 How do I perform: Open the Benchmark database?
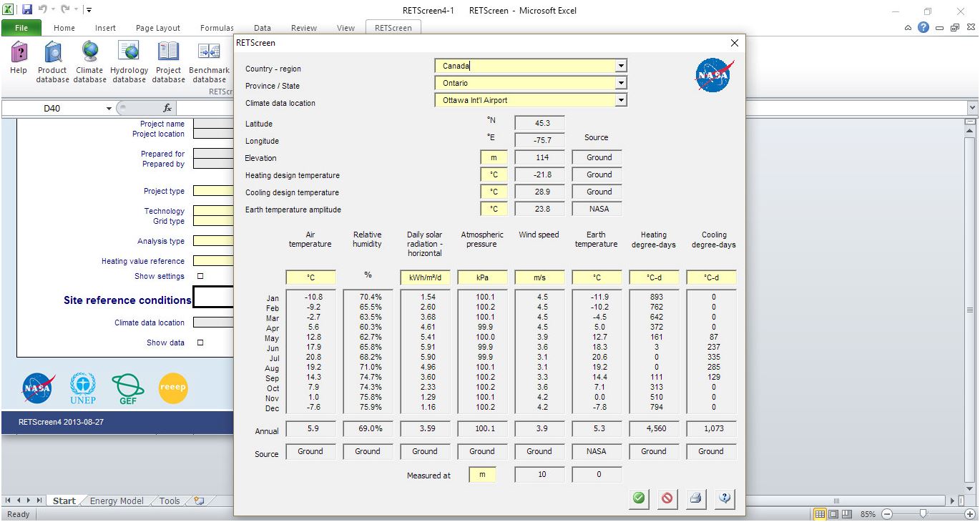209,62
